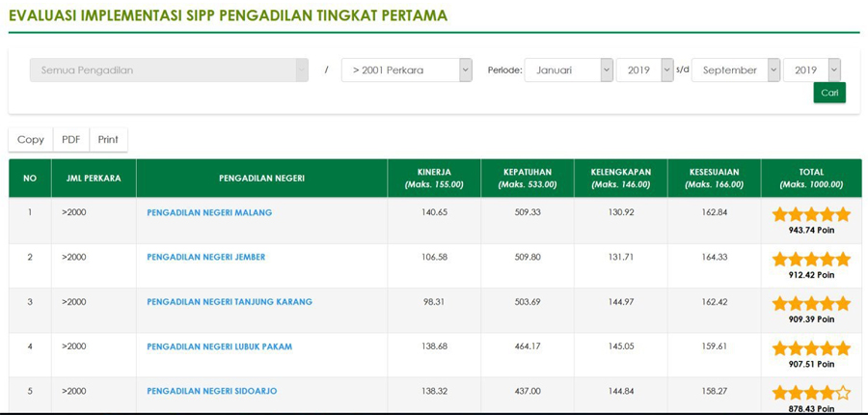Open Pengadilan Negeri Jember link

coord(206,257)
